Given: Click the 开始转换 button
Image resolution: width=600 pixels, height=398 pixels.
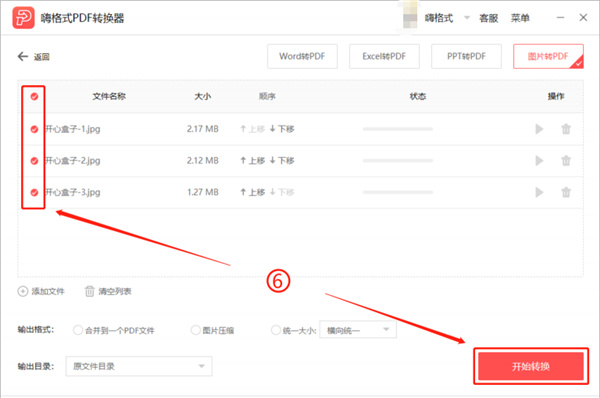Looking at the screenshot, I should click(531, 366).
